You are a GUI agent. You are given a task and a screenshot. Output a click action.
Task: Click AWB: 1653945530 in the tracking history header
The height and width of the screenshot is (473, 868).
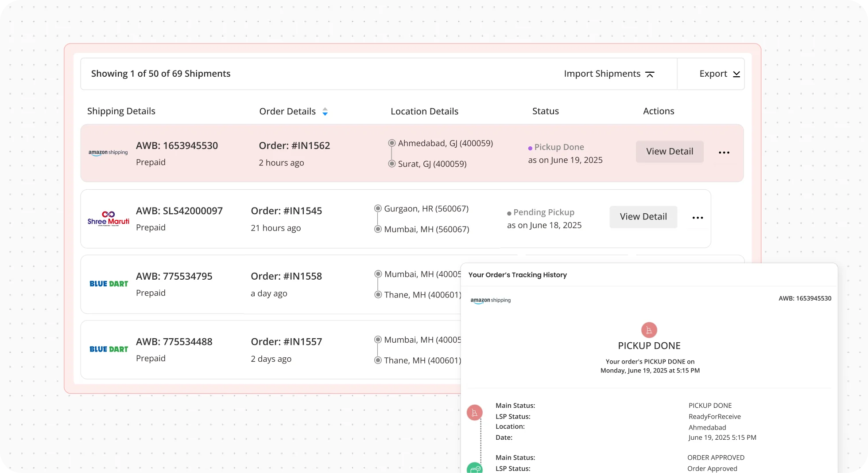(805, 298)
